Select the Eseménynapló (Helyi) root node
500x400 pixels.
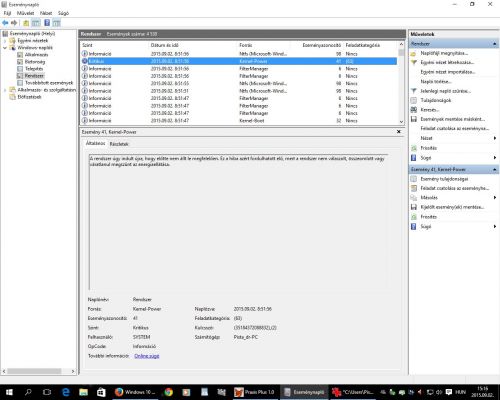coord(32,33)
